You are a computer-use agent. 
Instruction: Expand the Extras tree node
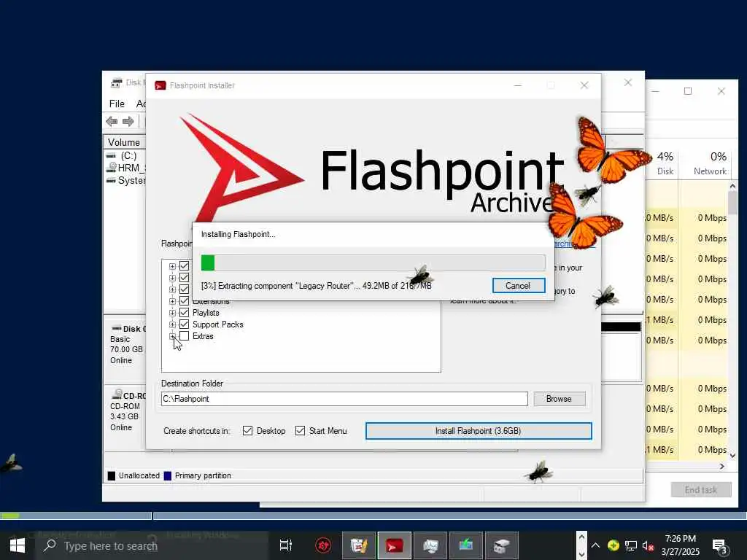coord(172,336)
